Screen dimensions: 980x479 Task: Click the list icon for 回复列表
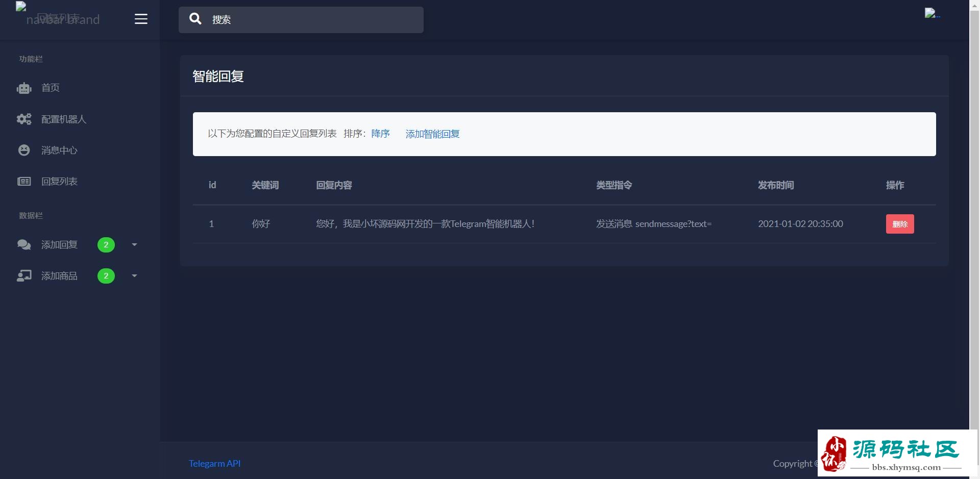(x=24, y=182)
